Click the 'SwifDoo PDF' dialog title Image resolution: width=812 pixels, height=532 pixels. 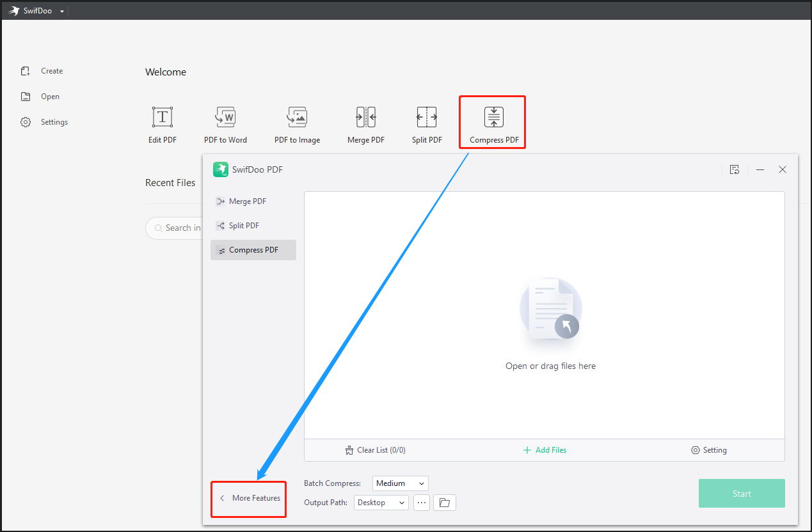257,169
